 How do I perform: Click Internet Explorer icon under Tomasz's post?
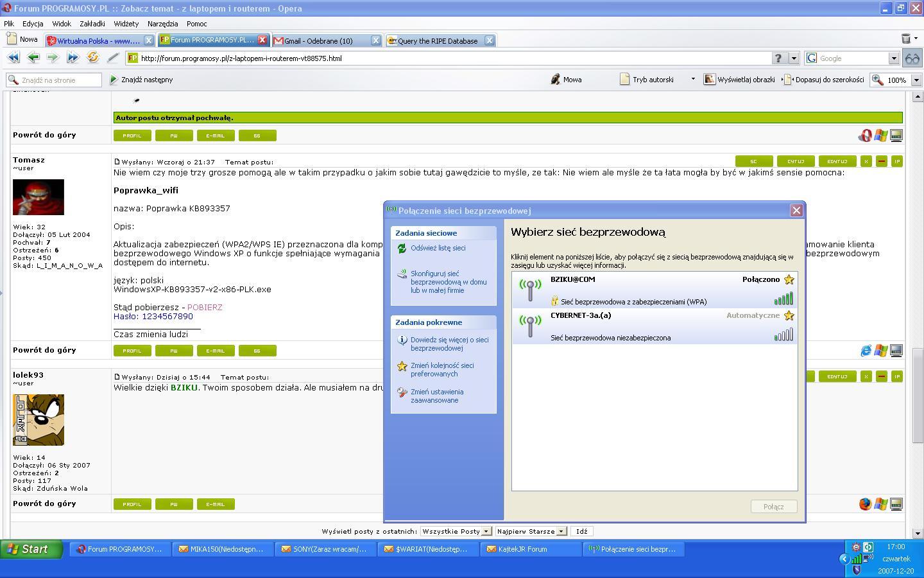coord(866,351)
